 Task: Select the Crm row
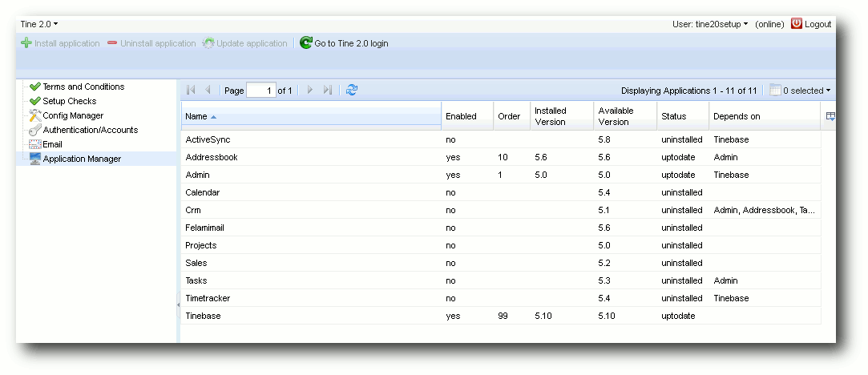pyautogui.click(x=500, y=210)
